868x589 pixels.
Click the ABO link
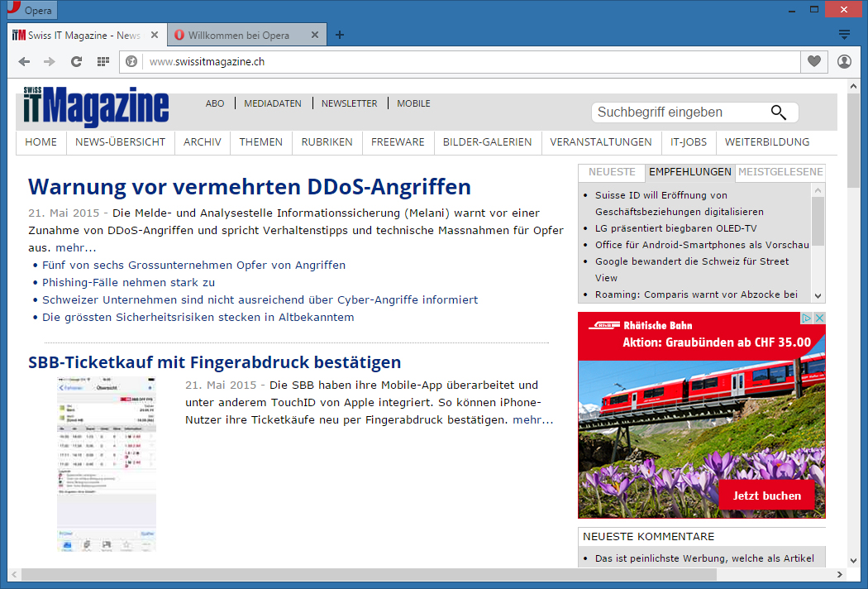215,103
